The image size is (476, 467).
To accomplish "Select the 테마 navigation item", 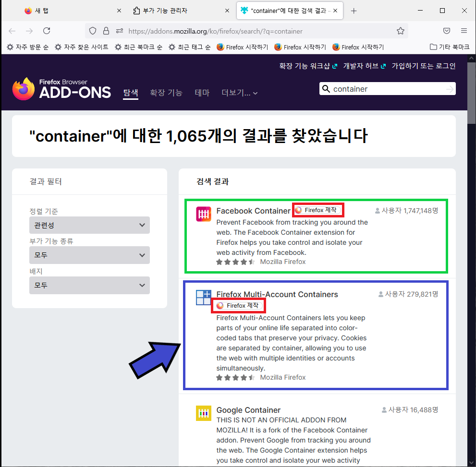I will [202, 93].
